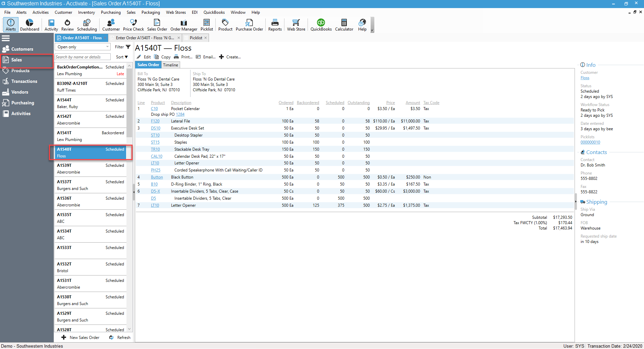Open the Review toolbar icon
This screenshot has width=644, height=349.
pos(67,25)
